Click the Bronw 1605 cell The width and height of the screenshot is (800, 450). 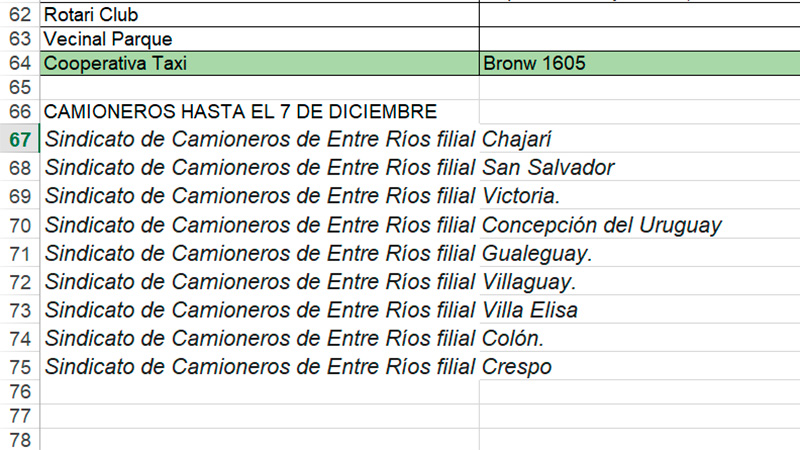640,63
